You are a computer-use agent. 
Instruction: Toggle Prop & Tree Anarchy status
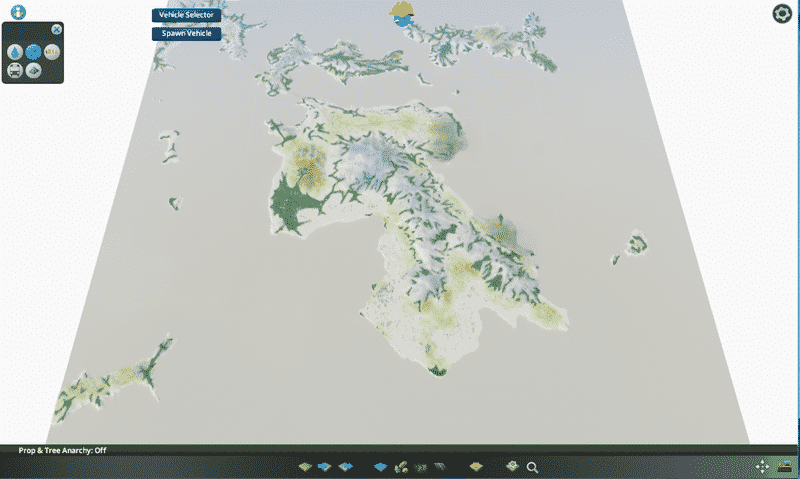[62, 451]
